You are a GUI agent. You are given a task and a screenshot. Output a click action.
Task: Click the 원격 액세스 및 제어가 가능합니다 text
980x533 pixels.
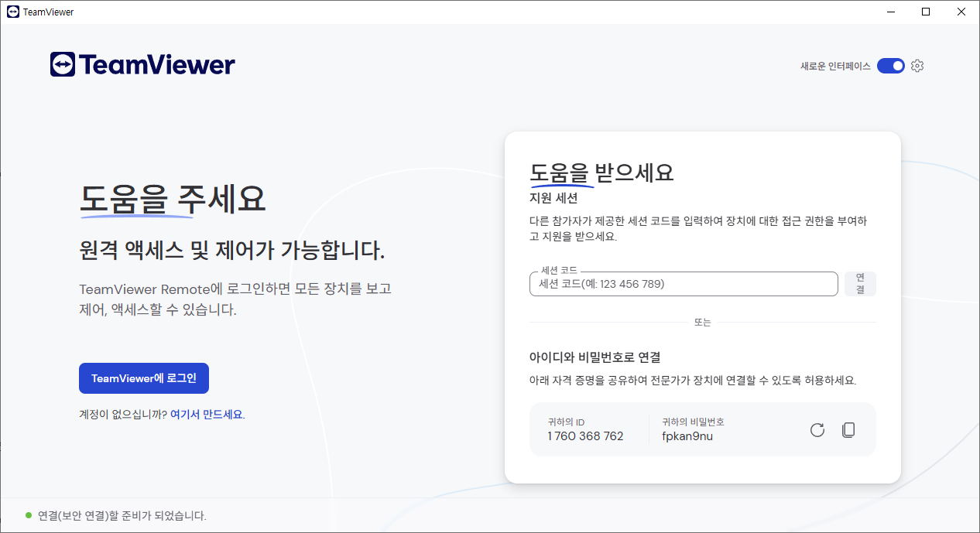pyautogui.click(x=231, y=251)
